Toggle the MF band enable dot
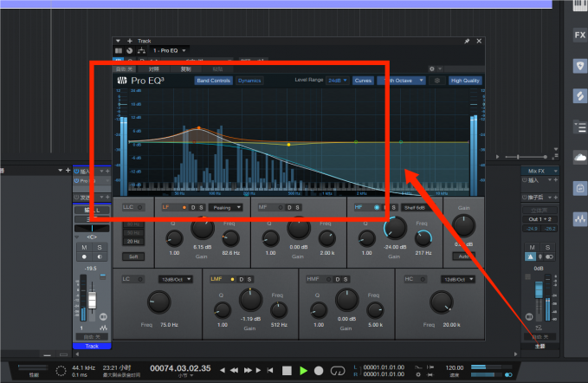The height and width of the screenshot is (383, 588). click(x=281, y=207)
